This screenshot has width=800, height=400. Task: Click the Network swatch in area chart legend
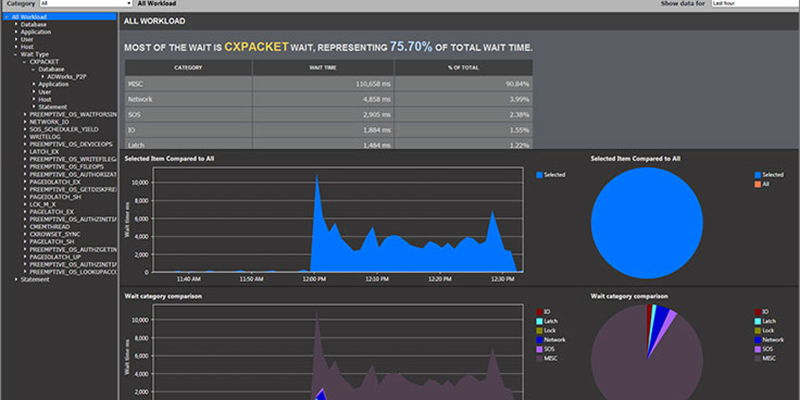pyautogui.click(x=539, y=340)
